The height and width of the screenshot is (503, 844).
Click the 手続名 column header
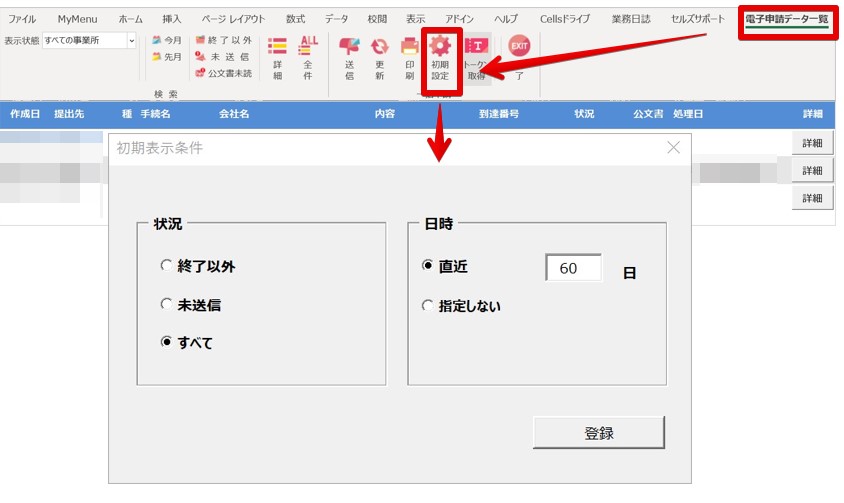(x=156, y=114)
